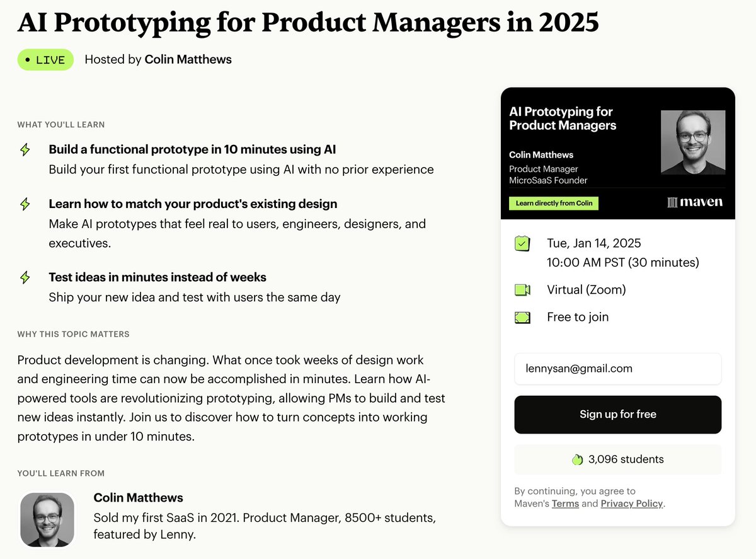756x559 pixels.
Task: Click host name Colin Matthews in header
Action: [188, 59]
